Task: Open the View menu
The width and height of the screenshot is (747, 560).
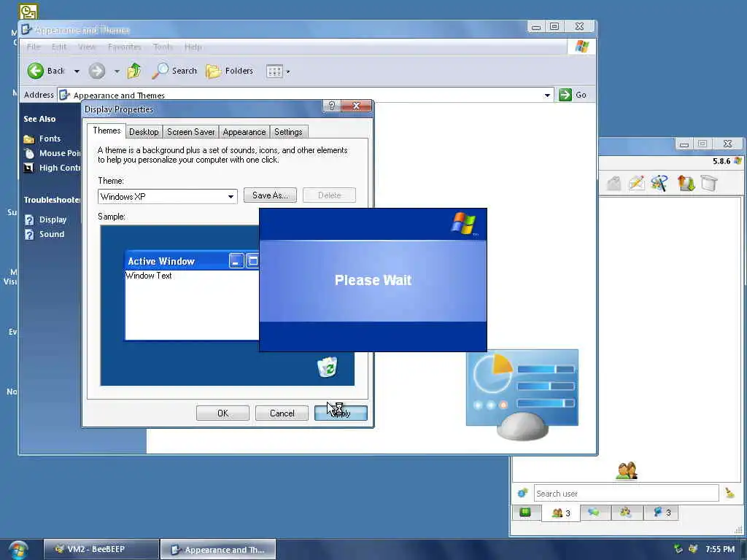Action: point(87,47)
